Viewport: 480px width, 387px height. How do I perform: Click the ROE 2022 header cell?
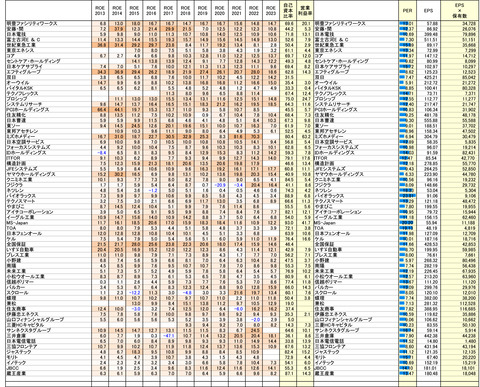click(254, 10)
